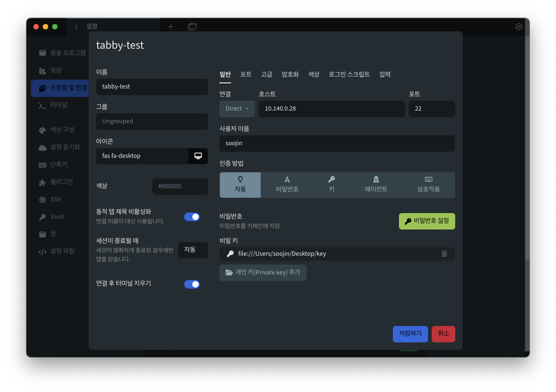Image resolution: width=556 pixels, height=392 pixels.
Task: Switch to the 로그인 스크립트 tab
Action: point(349,74)
